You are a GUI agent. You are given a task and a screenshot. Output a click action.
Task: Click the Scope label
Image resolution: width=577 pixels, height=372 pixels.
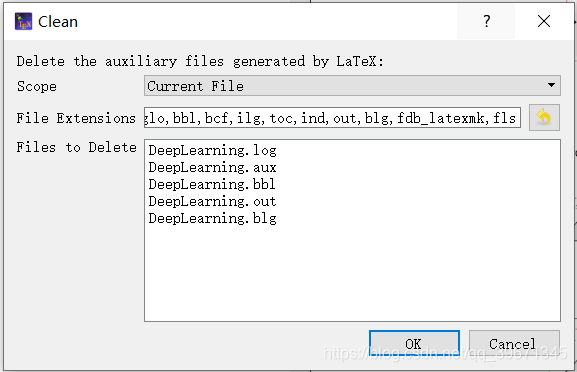point(37,86)
